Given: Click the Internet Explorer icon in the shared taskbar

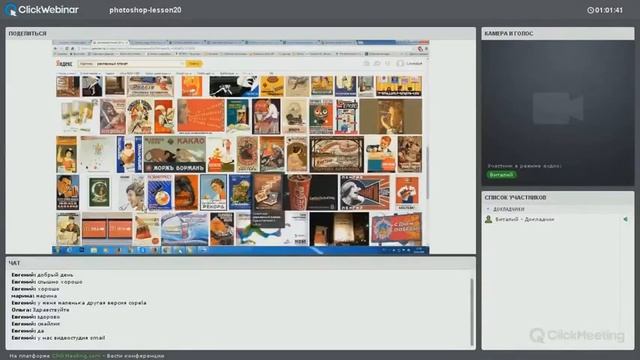Looking at the screenshot, I should 69,250.
